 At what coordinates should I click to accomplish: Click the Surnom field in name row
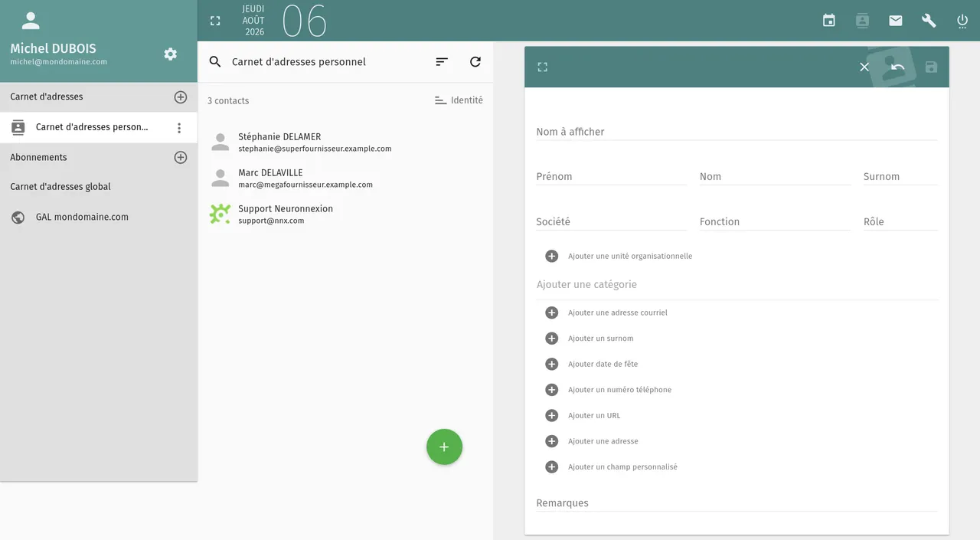tap(900, 176)
